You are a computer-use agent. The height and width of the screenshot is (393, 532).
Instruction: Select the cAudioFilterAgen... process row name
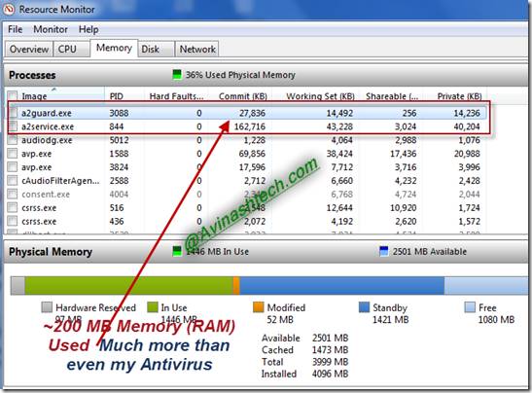(x=60, y=181)
